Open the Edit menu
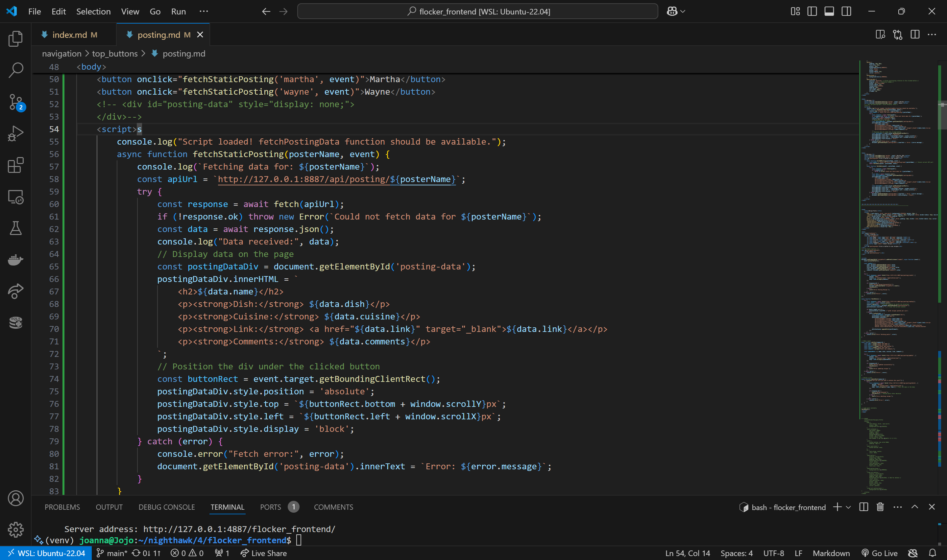 (x=59, y=11)
